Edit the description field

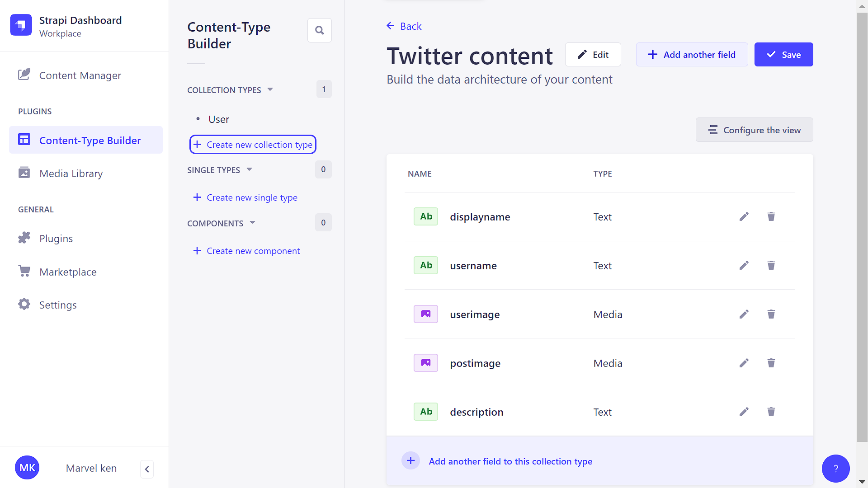(744, 412)
